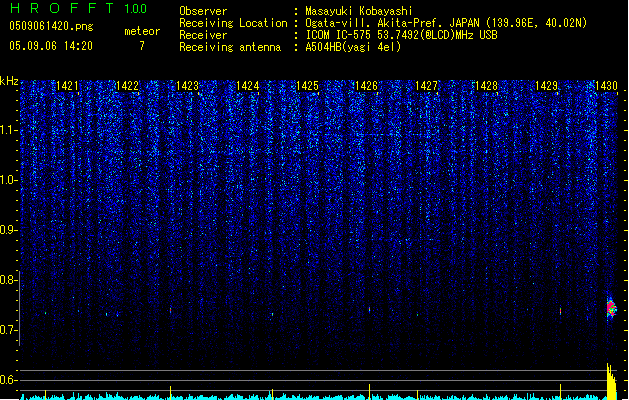This screenshot has width=629, height=400.
Task: Click the 'Receiver' field label
Action: click(203, 35)
